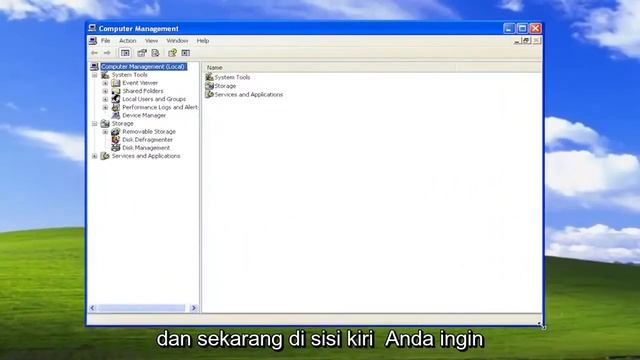Expand the Event Viewer node

pyautogui.click(x=105, y=83)
